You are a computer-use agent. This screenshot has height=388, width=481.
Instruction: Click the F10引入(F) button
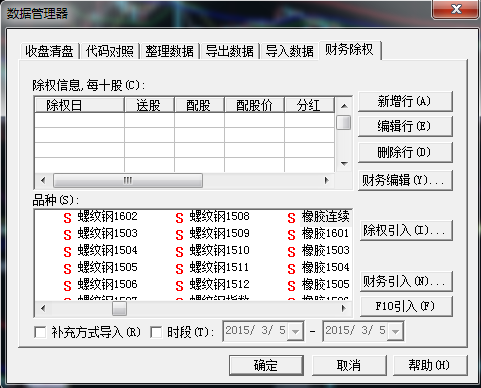coord(406,306)
